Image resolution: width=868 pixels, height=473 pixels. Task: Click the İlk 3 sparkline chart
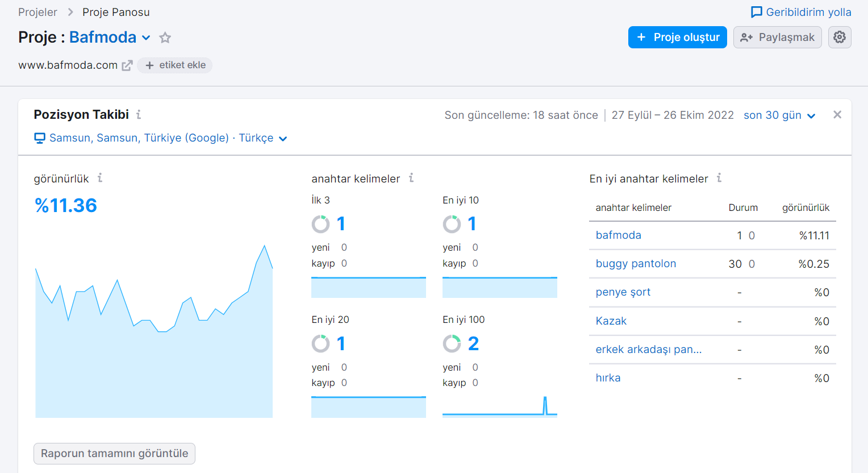click(369, 287)
